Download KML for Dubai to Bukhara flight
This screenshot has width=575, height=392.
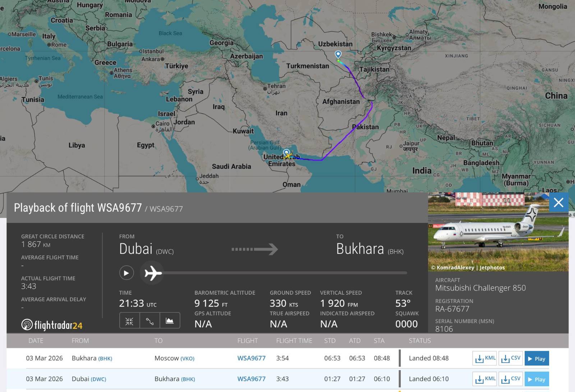[x=485, y=379]
